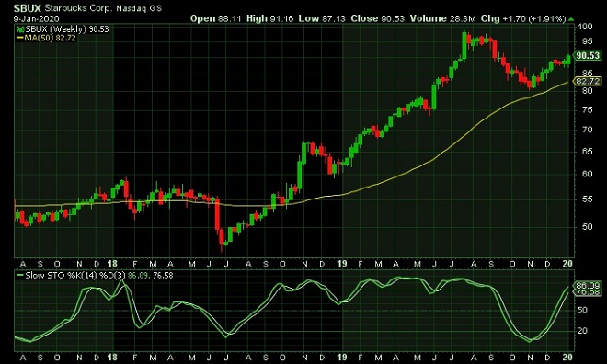
Task: Select the 9-Jan-2020 date label
Action: pyautogui.click(x=37, y=18)
